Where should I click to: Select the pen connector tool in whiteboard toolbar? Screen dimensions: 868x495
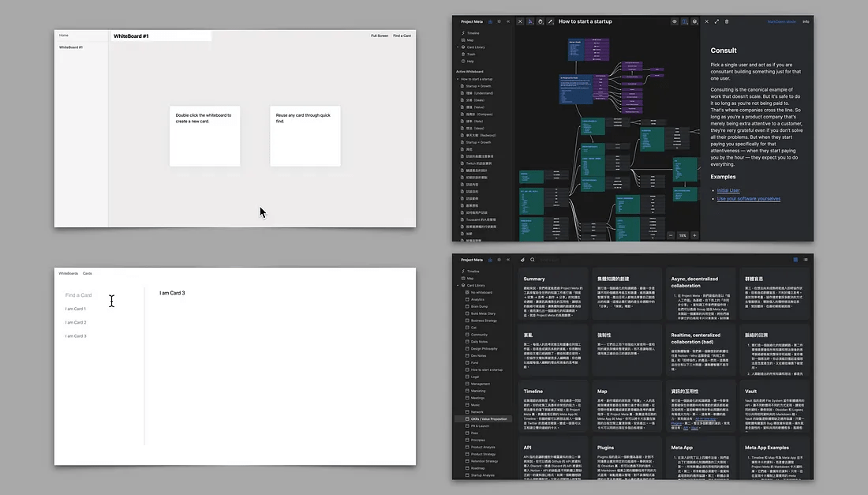tap(550, 21)
